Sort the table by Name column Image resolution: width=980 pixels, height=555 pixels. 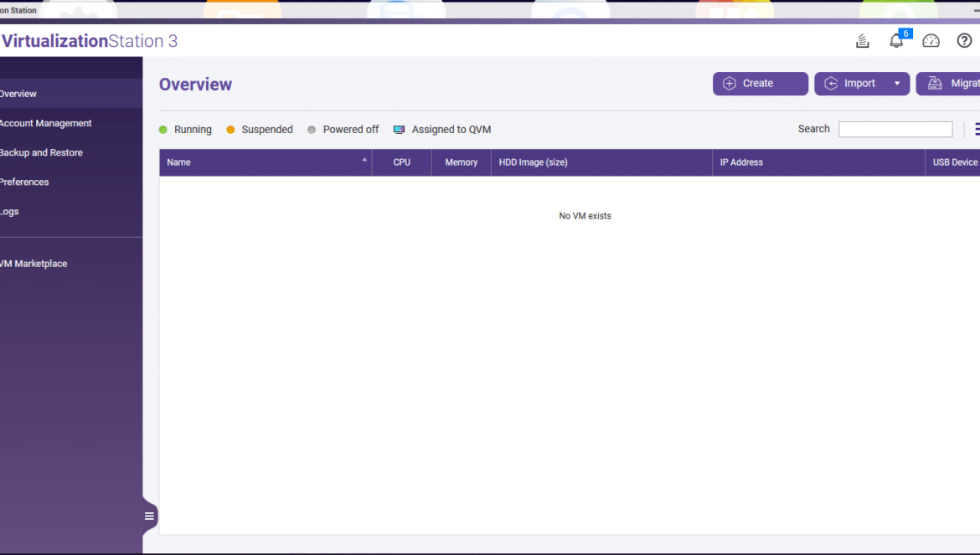266,162
